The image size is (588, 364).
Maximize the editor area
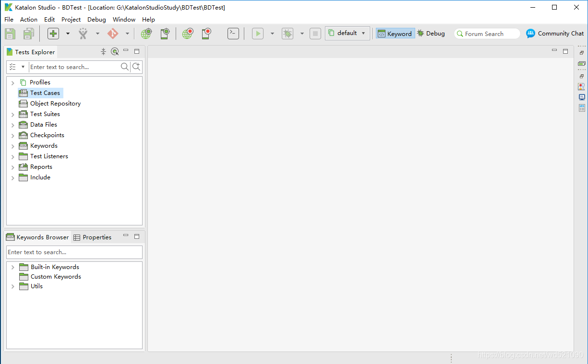point(565,51)
